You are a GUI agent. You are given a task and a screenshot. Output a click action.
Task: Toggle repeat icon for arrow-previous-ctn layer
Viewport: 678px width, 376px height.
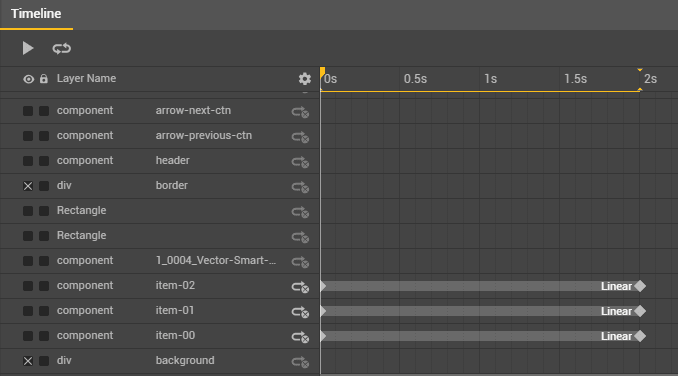point(300,137)
